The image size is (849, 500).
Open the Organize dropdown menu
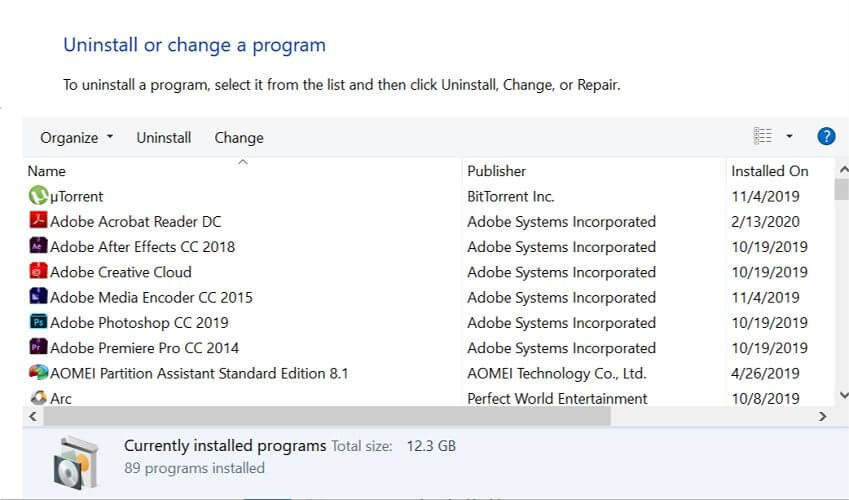76,138
